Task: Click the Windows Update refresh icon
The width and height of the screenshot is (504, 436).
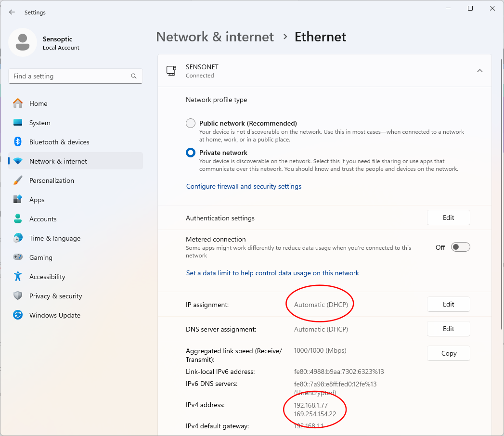Action: click(18, 315)
